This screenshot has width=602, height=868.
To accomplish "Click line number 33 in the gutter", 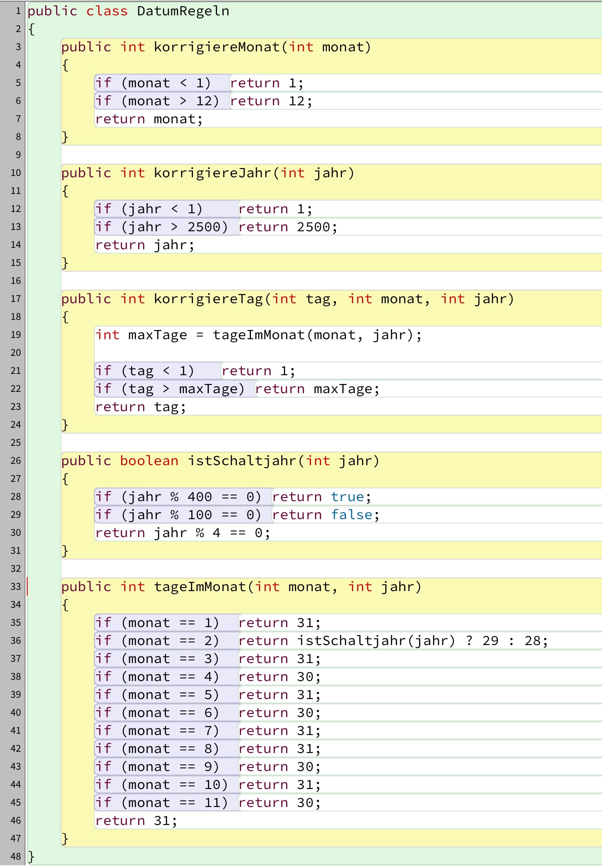I will (x=16, y=587).
